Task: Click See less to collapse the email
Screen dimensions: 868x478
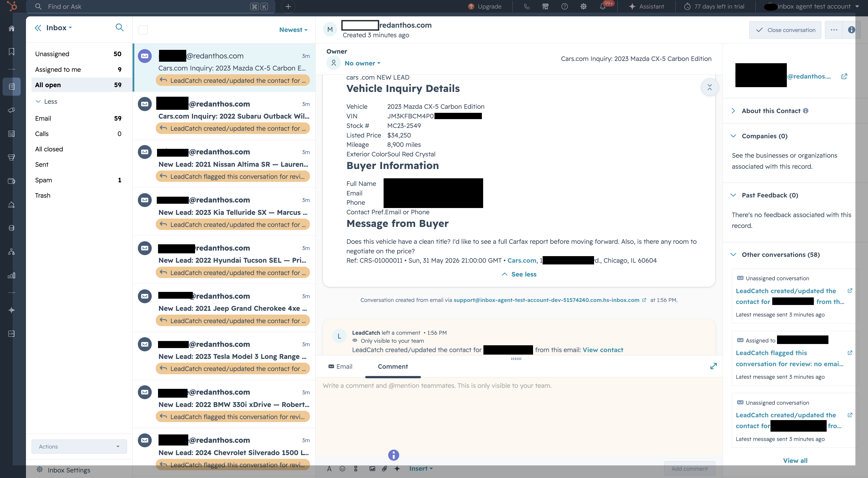Action: (519, 274)
